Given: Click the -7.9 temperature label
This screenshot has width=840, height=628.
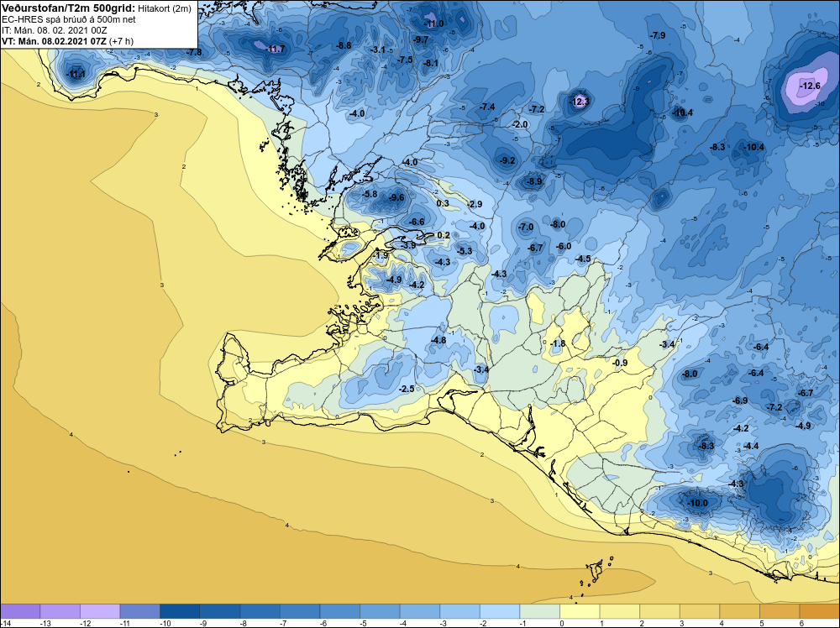Looking at the screenshot, I should [658, 35].
